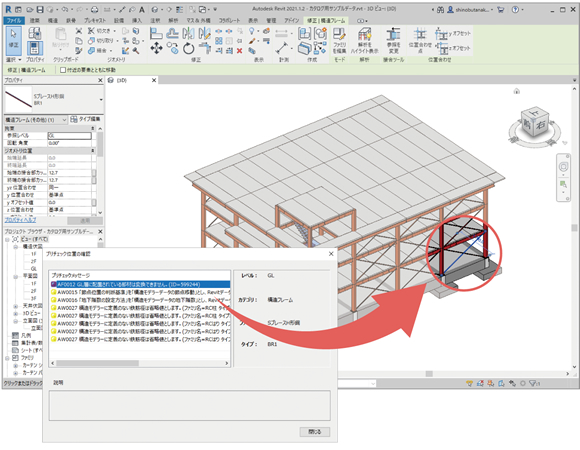Open the Help question mark dropdown arrow
This screenshot has height=450, width=580.
tap(522, 10)
